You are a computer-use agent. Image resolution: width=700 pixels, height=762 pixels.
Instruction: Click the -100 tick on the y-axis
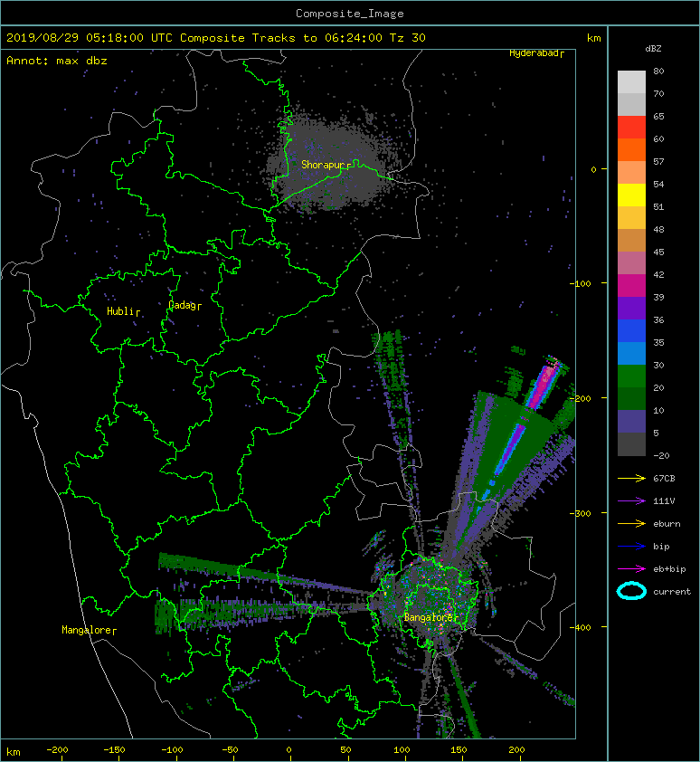pyautogui.click(x=581, y=283)
